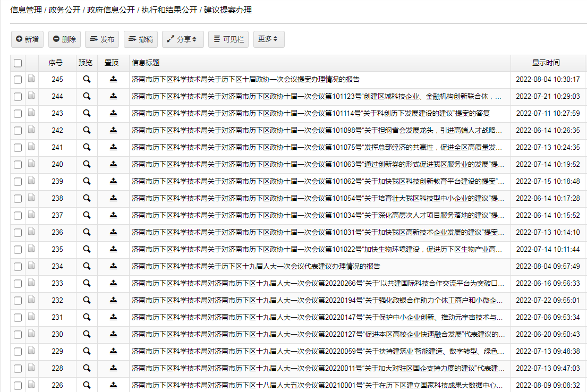Toggle the select-all checkbox in table header
This screenshot has width=587, height=392.
coord(18,62)
